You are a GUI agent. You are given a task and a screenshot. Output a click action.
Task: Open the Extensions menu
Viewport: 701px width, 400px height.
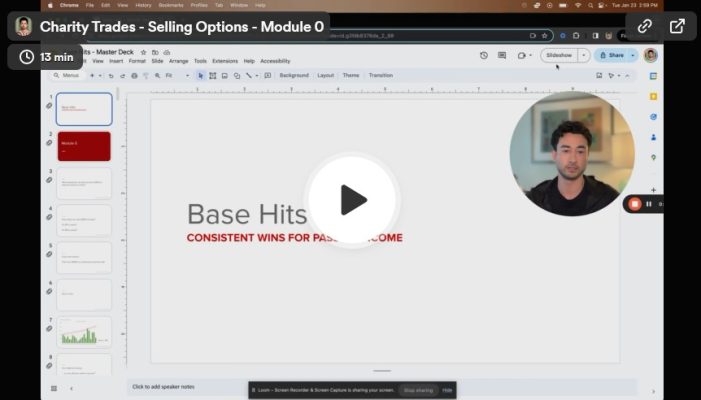point(225,61)
